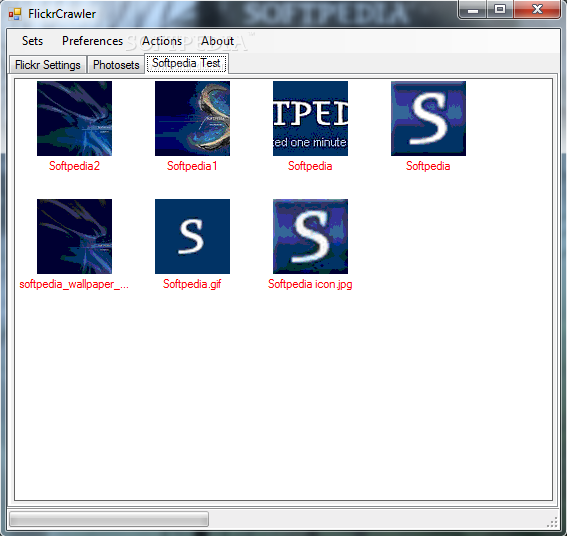The image size is (567, 536).
Task: Click the progress bar in status area
Action: (x=109, y=519)
